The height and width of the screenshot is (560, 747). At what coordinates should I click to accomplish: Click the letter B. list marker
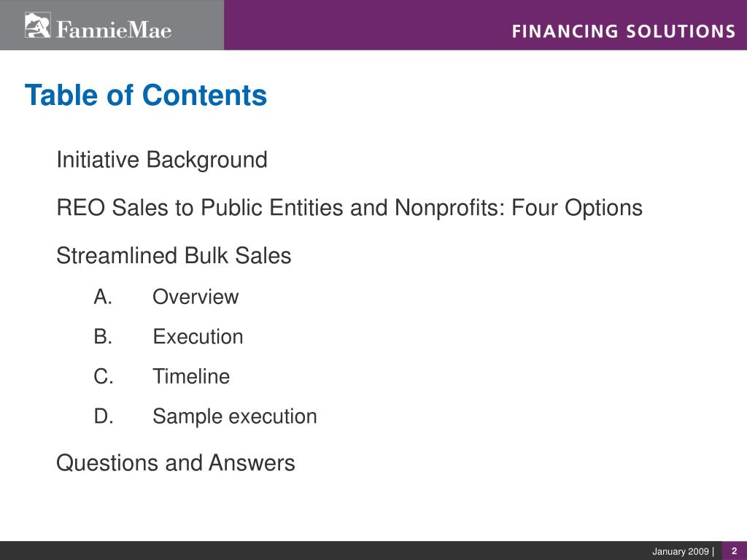click(x=103, y=337)
